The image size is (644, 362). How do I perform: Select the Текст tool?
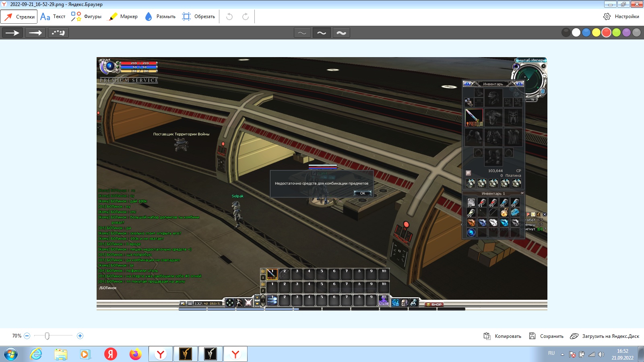pyautogui.click(x=53, y=16)
